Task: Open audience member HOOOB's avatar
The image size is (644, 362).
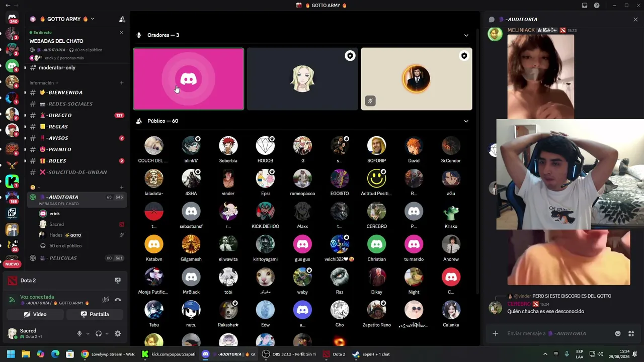Action: 265,146
